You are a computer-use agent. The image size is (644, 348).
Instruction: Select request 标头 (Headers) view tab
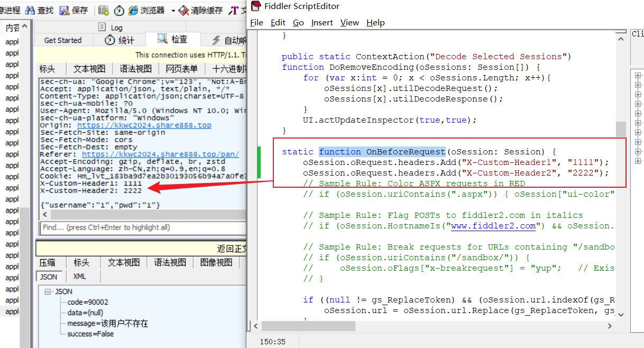(47, 69)
